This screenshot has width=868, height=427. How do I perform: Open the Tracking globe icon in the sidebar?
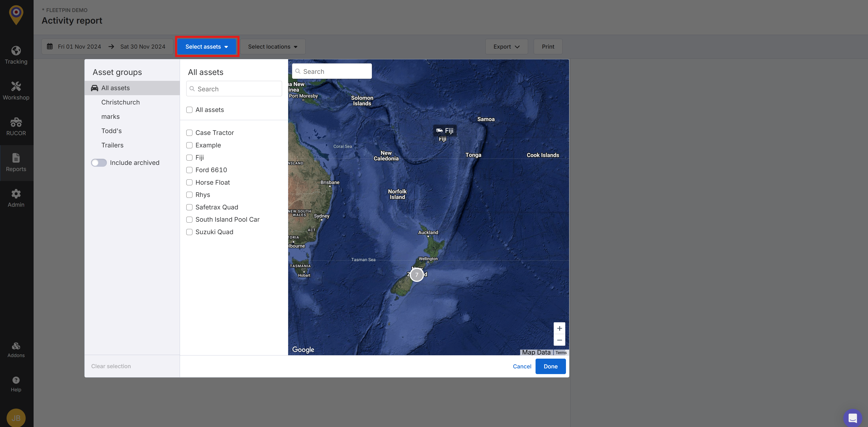[16, 51]
